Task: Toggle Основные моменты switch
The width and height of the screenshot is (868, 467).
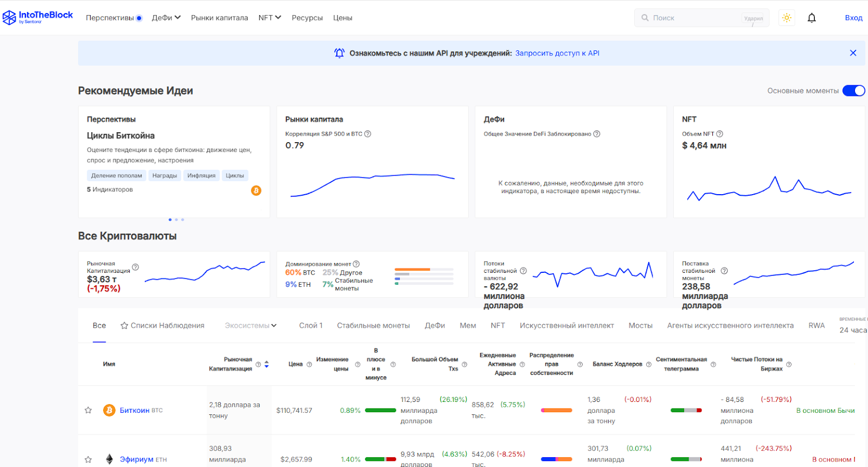Action: point(853,91)
